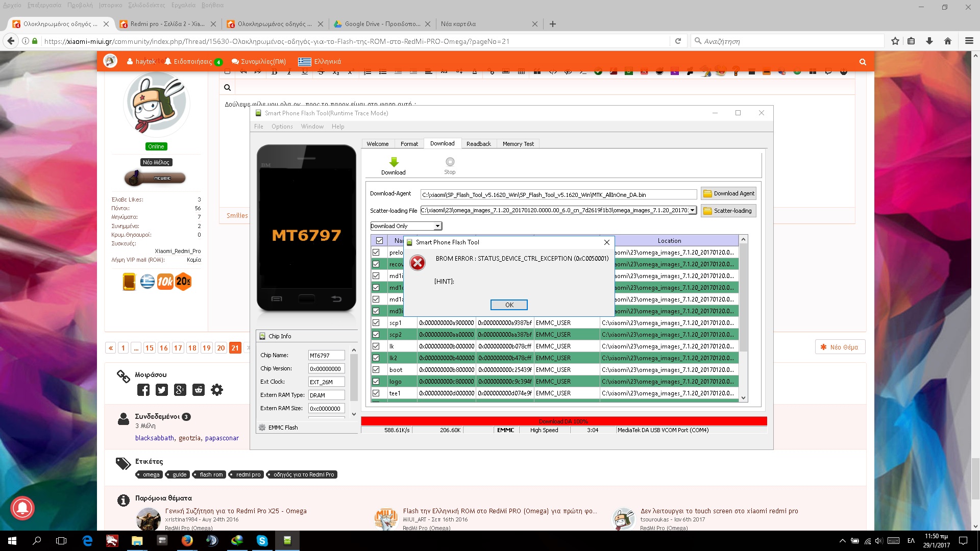
Task: Expand the Scatter-loading File path dropdown
Action: [x=693, y=210]
